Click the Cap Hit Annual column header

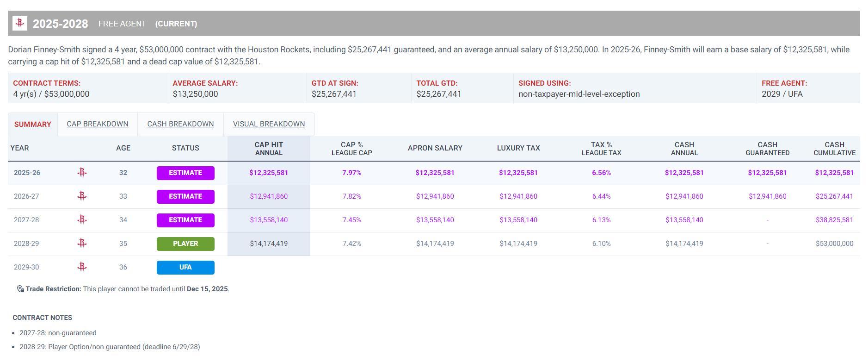[269, 149]
